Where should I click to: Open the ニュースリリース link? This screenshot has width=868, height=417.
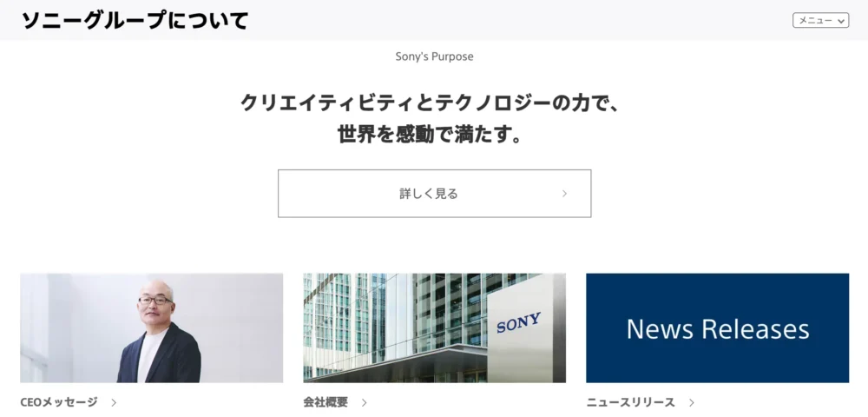pyautogui.click(x=630, y=402)
